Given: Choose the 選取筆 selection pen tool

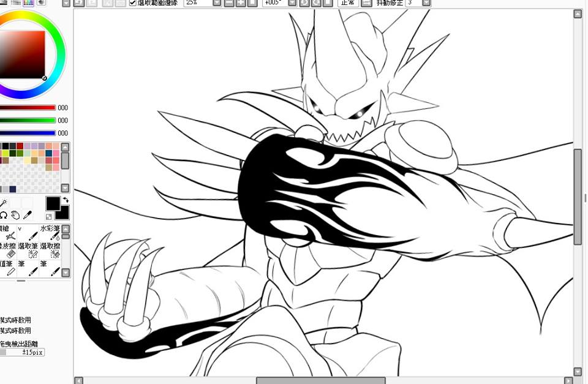Looking at the screenshot, I should pyautogui.click(x=28, y=250).
